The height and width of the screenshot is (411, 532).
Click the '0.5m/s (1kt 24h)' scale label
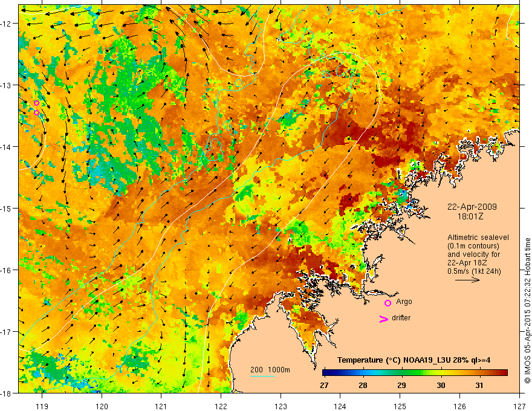click(474, 271)
